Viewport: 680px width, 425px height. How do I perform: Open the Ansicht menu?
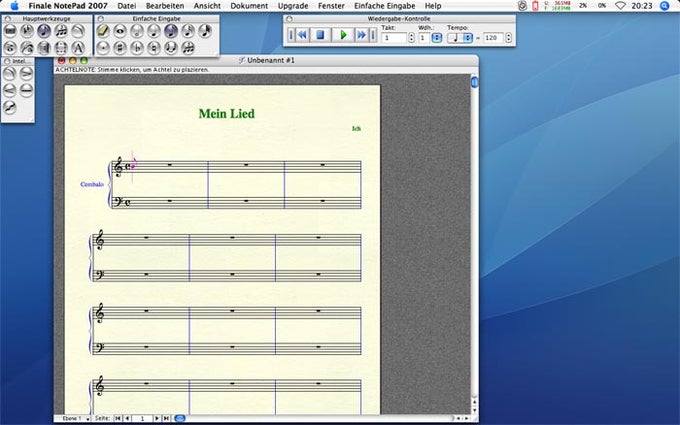(x=207, y=6)
